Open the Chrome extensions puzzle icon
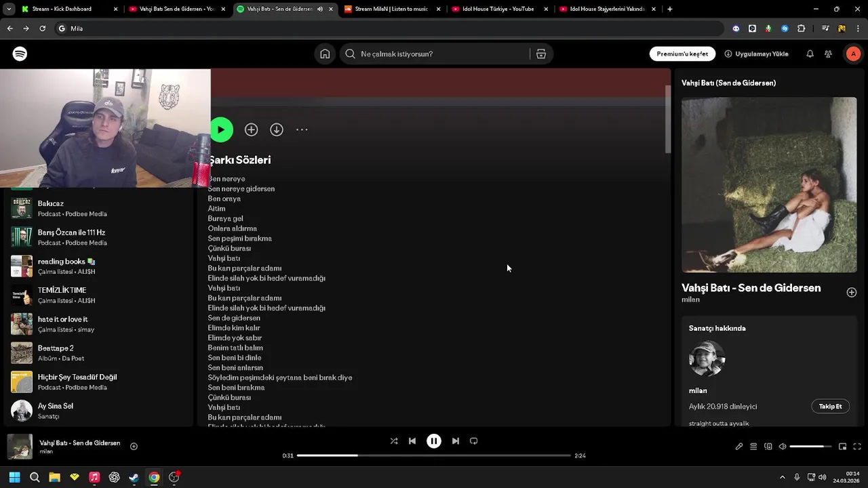 (801, 28)
